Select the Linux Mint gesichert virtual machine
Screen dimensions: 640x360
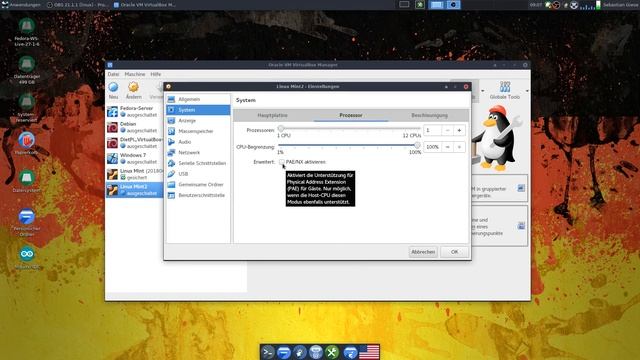point(134,174)
